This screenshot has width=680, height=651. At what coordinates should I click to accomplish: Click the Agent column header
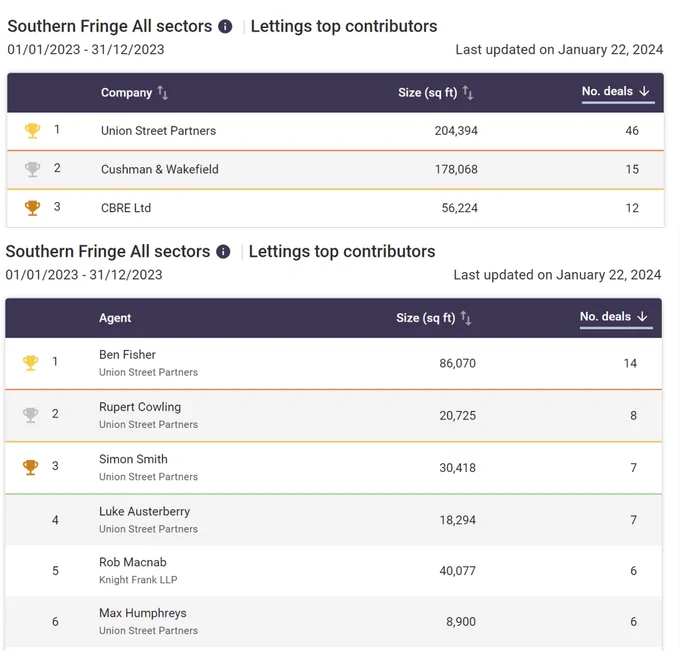115,318
